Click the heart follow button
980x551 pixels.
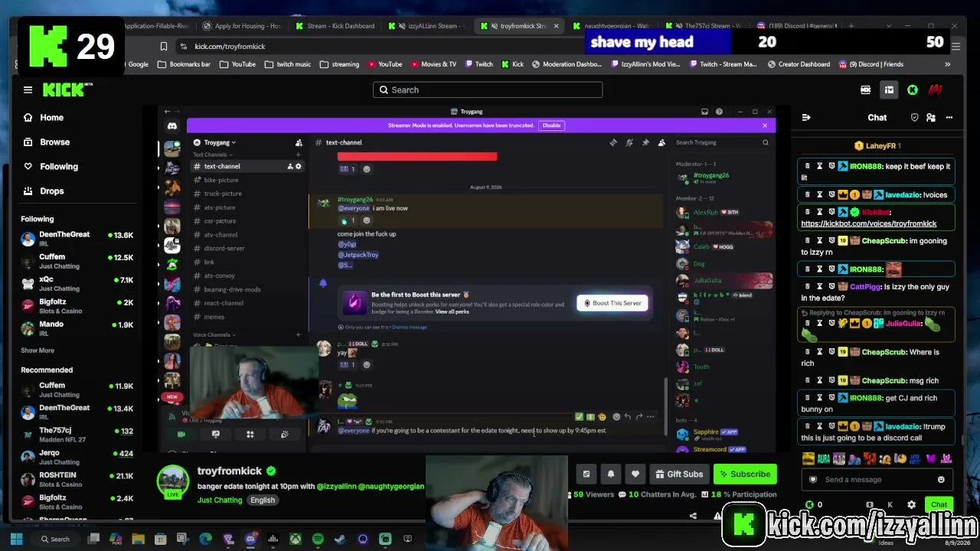(635, 474)
